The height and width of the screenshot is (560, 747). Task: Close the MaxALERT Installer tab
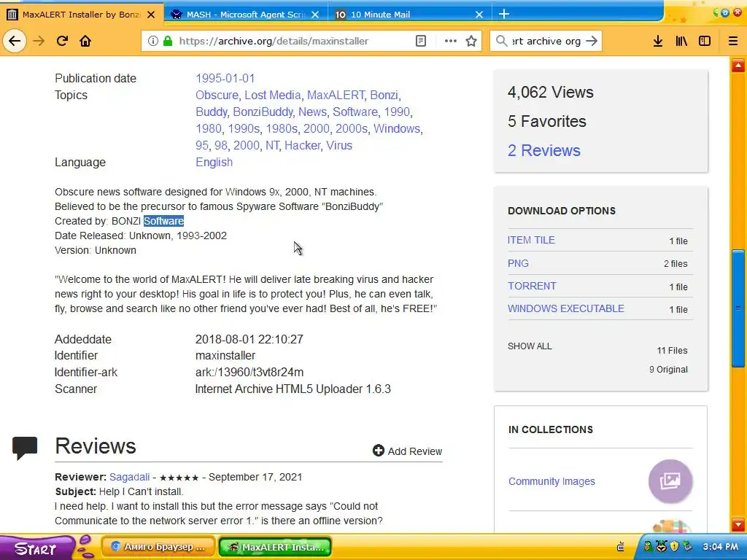[151, 15]
